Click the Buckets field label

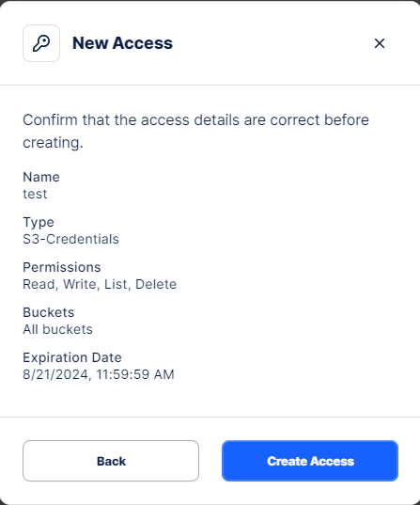tap(49, 312)
